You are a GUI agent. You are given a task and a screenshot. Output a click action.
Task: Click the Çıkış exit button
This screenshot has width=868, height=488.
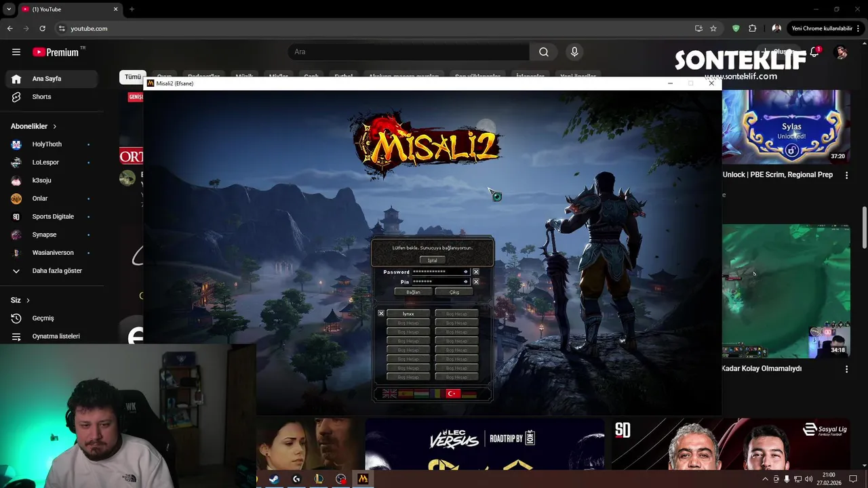pos(454,292)
